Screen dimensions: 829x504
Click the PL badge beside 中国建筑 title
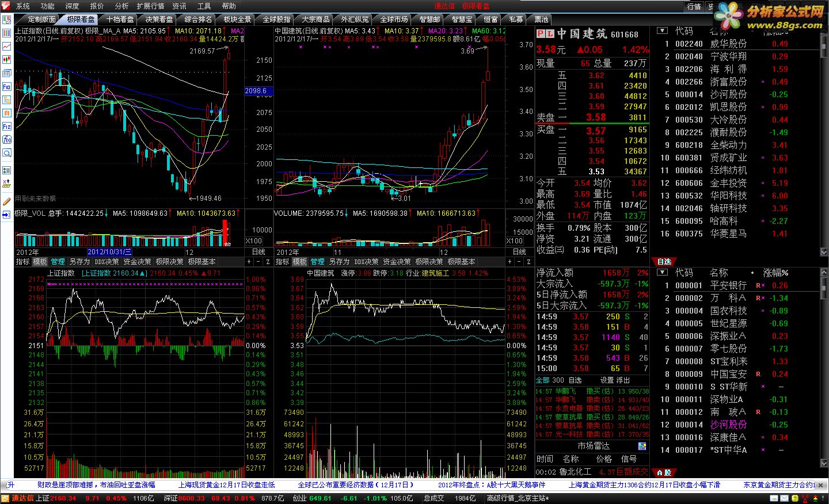coord(545,34)
